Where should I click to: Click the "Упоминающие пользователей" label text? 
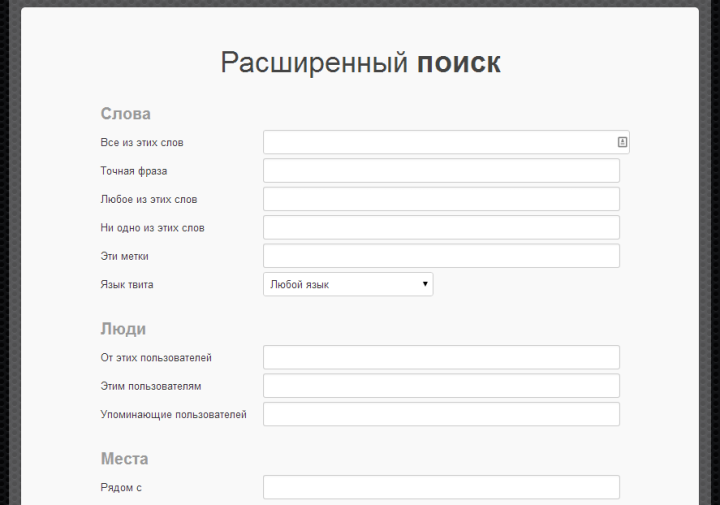(173, 414)
